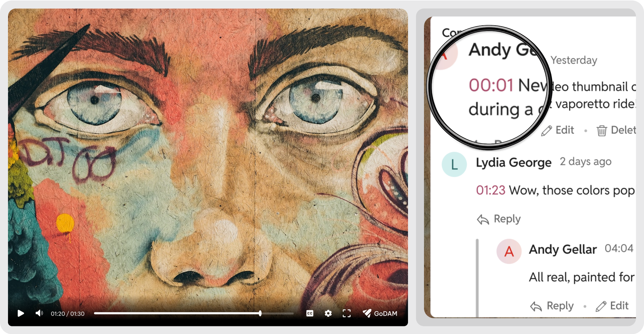Enter fullscreen mode
The image size is (644, 334).
click(347, 313)
